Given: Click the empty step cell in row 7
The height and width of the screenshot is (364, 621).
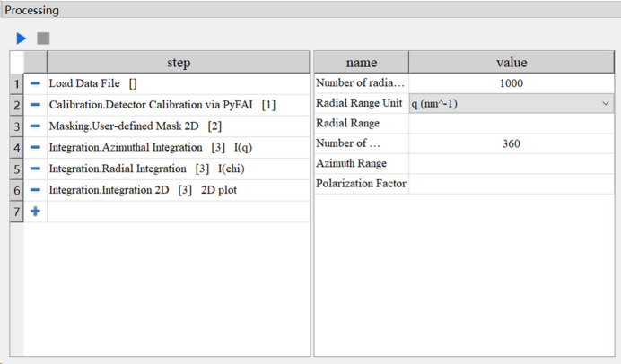Looking at the screenshot, I should 179,212.
